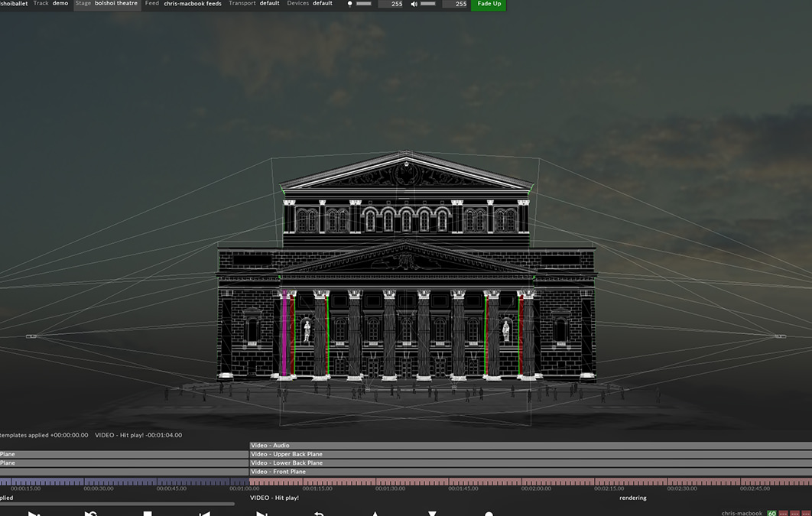Screen dimensions: 812x516
Task: Click the 00:02:00.00 timeline marker
Action: tap(536, 488)
